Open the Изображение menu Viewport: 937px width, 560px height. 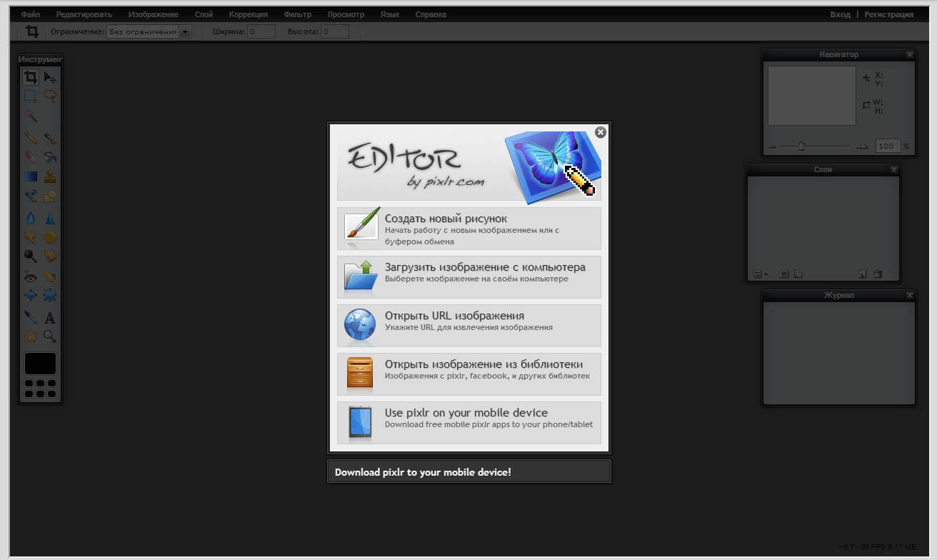click(x=154, y=14)
